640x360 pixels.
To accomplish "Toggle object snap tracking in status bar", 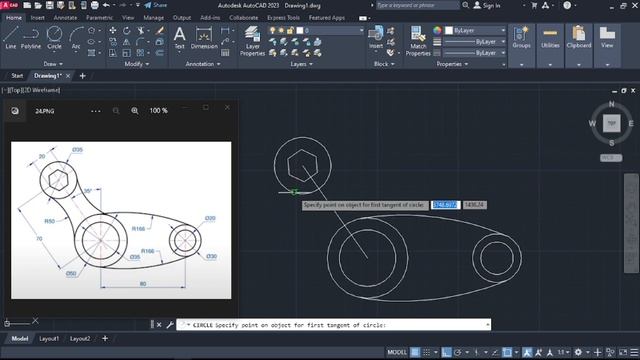I will click(x=495, y=352).
